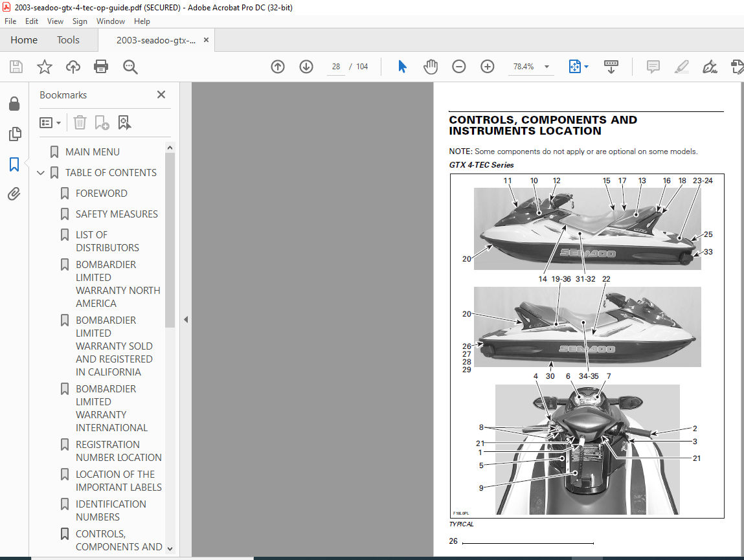Click the upload to cloud icon

[x=73, y=67]
